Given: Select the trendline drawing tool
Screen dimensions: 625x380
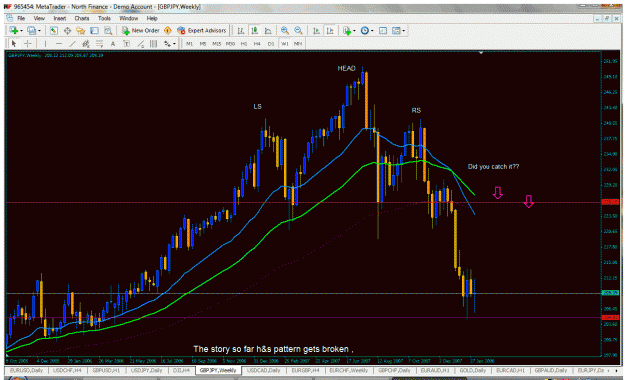Looking at the screenshot, I should [73, 43].
